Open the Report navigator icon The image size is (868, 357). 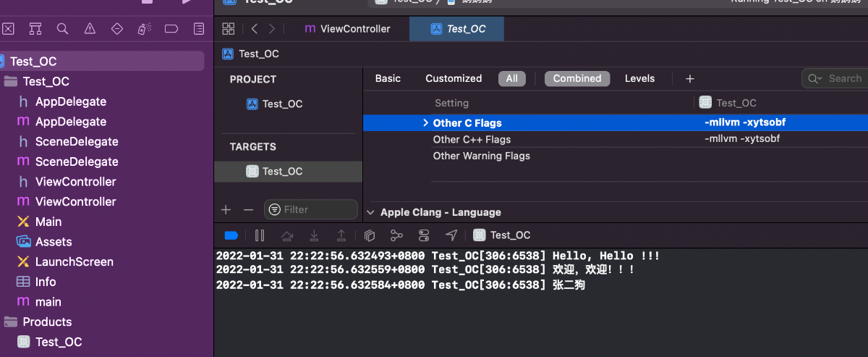pos(199,29)
